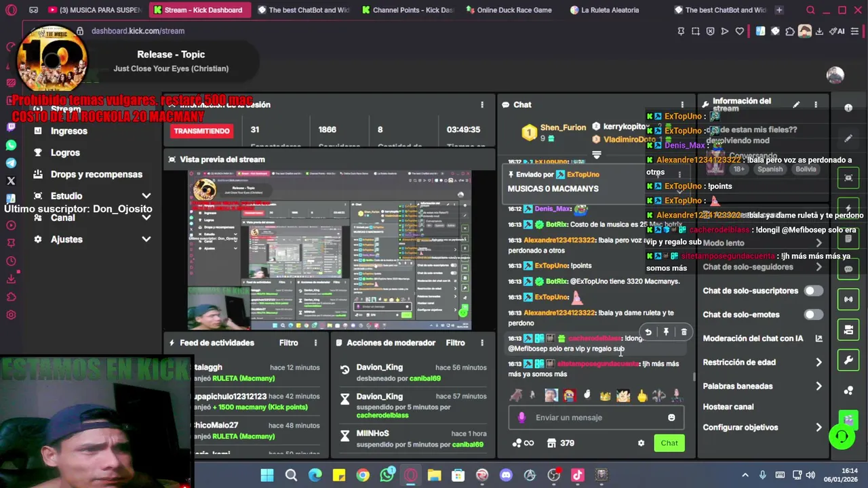Open session info three-dot menu
868x488 pixels.
click(x=482, y=104)
